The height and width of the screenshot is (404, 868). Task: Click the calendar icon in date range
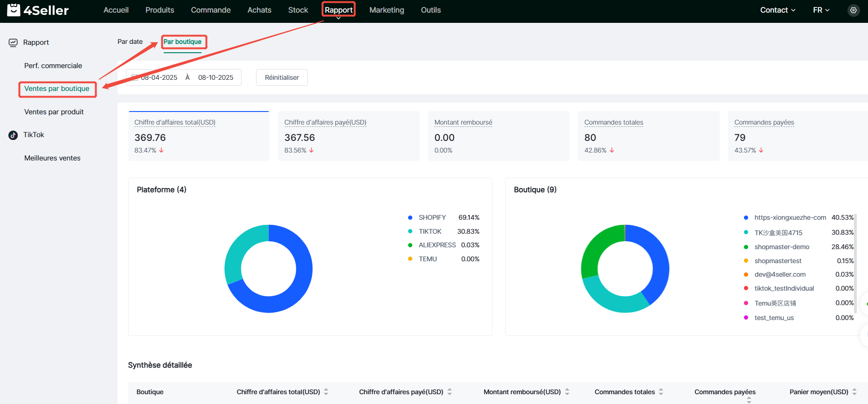[135, 77]
